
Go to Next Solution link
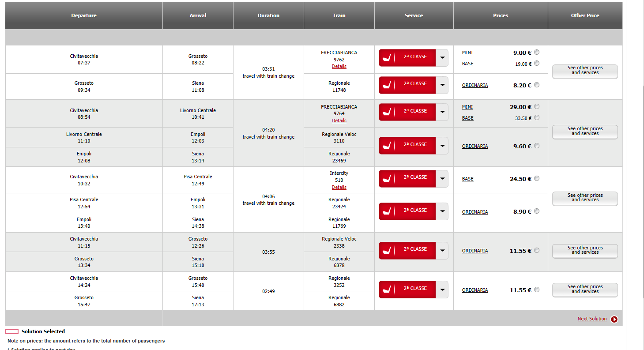tap(592, 319)
